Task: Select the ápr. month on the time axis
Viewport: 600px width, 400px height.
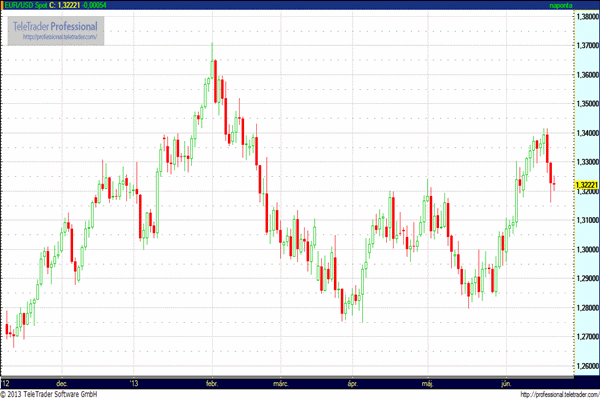Action: coord(352,383)
